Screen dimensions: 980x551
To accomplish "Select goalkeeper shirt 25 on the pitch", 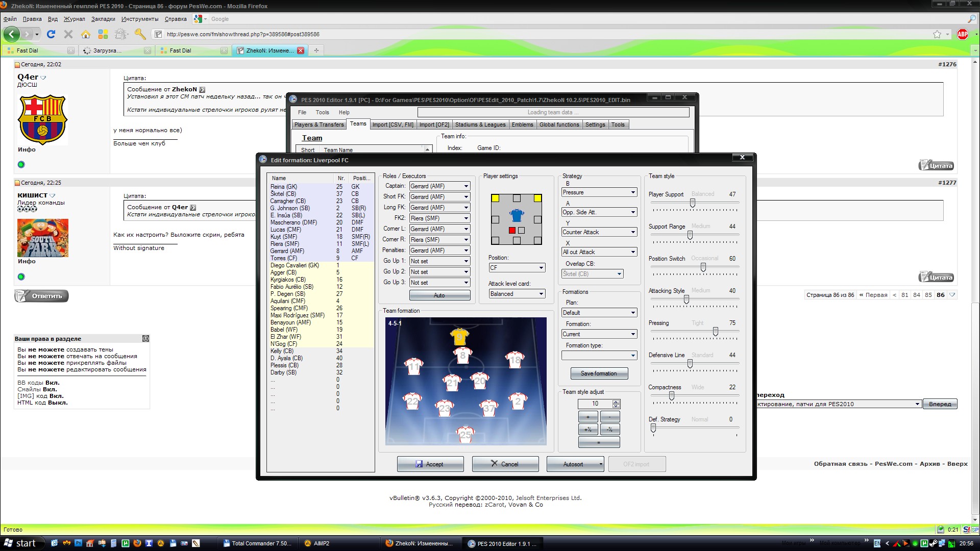I will pyautogui.click(x=465, y=435).
